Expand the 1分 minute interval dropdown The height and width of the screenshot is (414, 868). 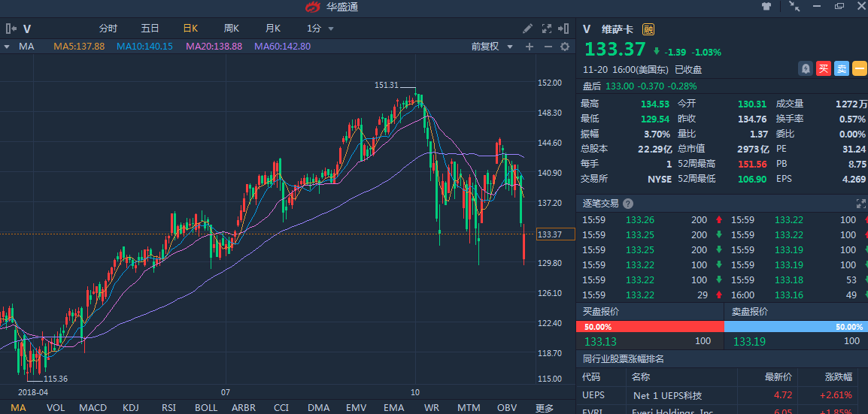[x=320, y=29]
